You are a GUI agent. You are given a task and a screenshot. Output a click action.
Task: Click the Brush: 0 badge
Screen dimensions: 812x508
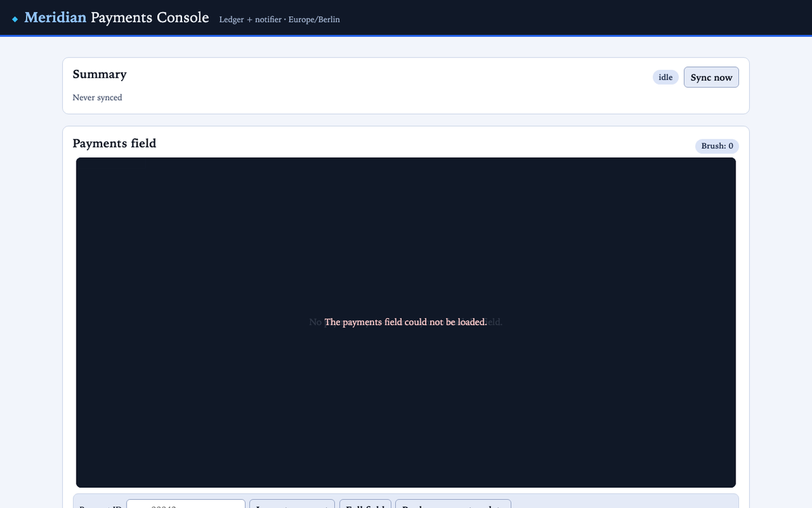coord(717,146)
